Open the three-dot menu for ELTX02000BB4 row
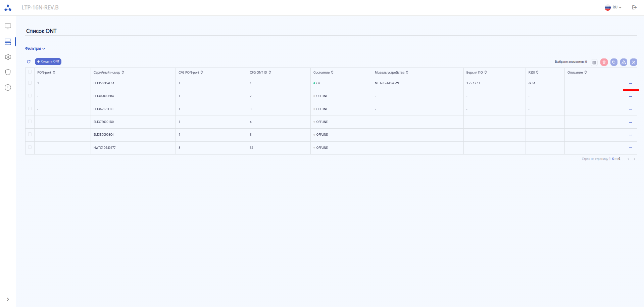The width and height of the screenshot is (644, 307). (630, 96)
